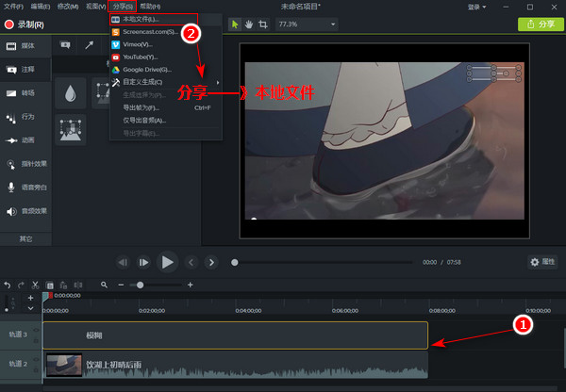Choose 仅导出音频(A)... menu entry
Screen dimensions: 566x392
click(166, 121)
